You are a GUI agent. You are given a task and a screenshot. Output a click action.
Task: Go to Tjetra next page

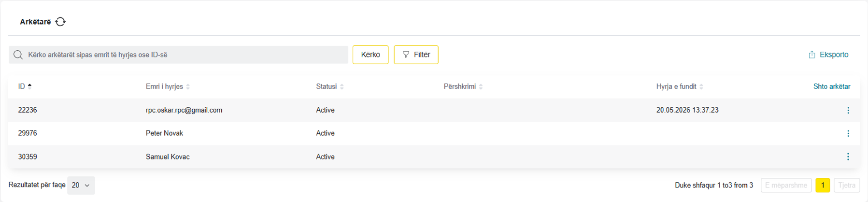pos(847,185)
